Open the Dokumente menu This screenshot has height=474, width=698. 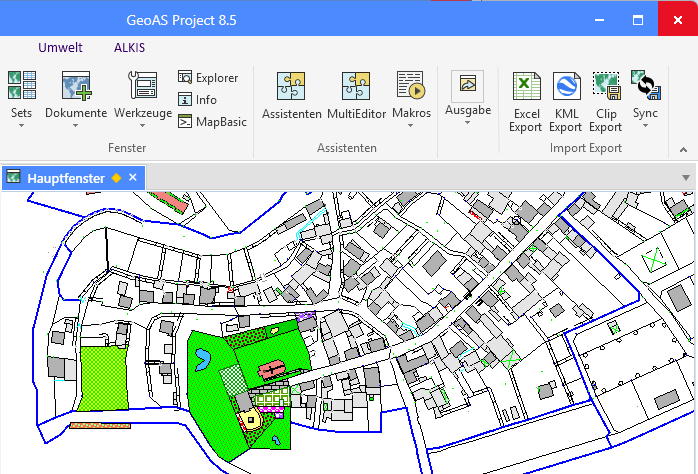point(76,96)
